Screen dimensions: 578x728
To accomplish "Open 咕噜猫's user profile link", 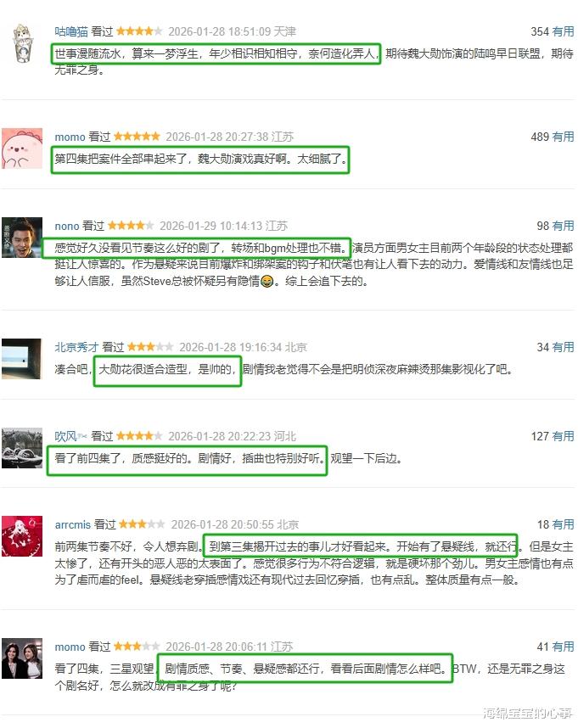I will [x=71, y=31].
